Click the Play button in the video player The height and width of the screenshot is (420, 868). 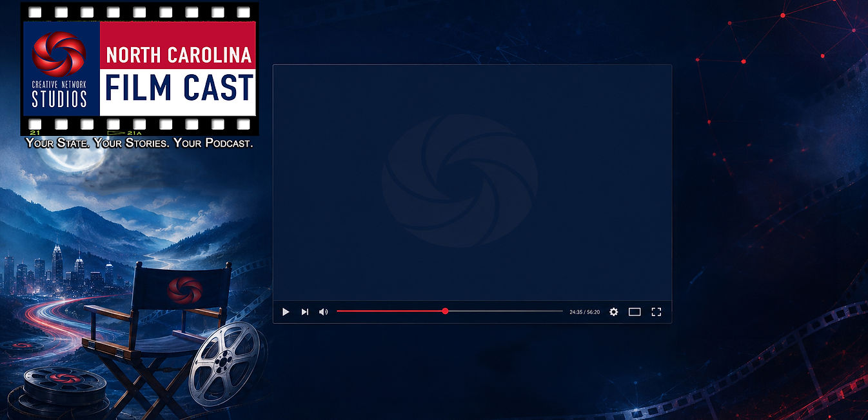pyautogui.click(x=286, y=312)
